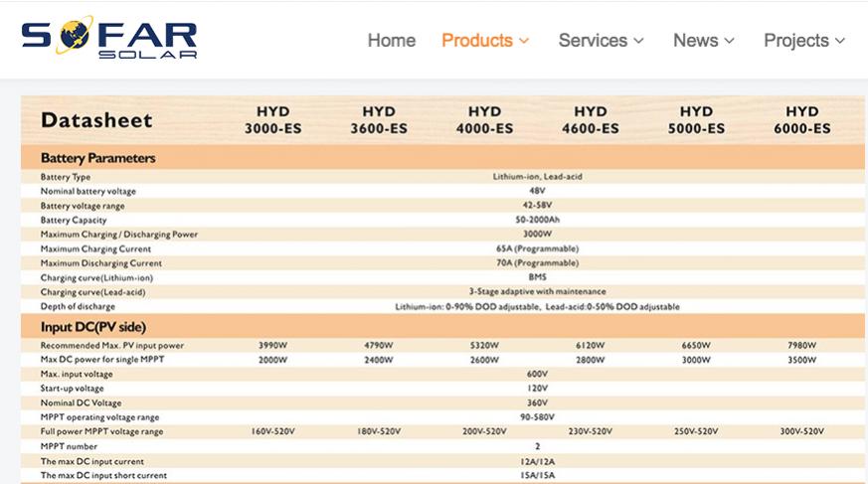Click Maximum Charging / Discharging Power label

119,235
